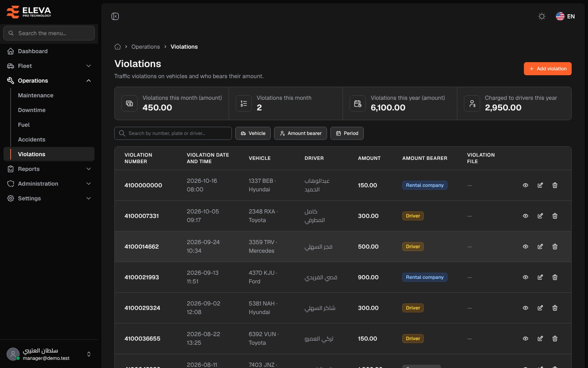Open the Vehicle filter
This screenshot has height=368, width=588.
tap(253, 133)
